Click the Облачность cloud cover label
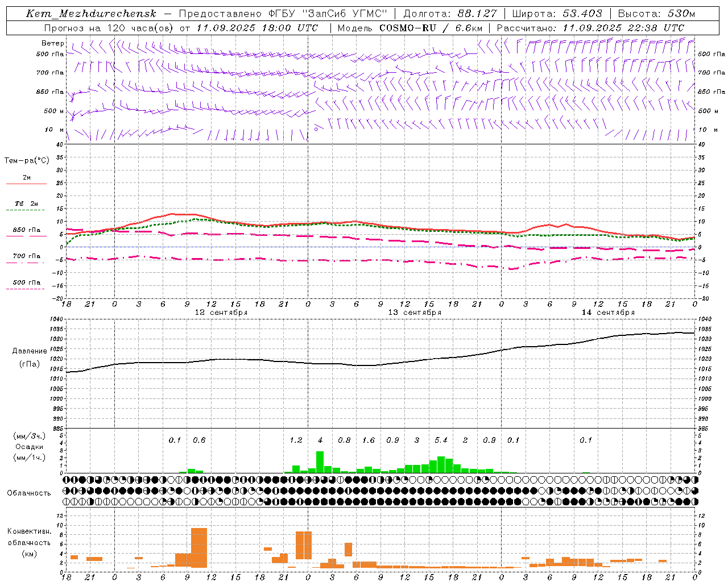728x582 pixels. tap(29, 493)
